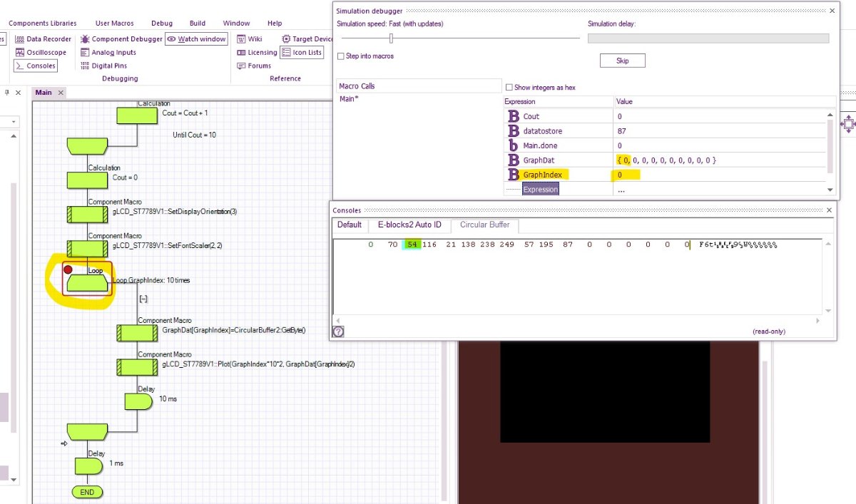856x504 pixels.
Task: Open the Analog Inputs panel
Action: (x=108, y=52)
